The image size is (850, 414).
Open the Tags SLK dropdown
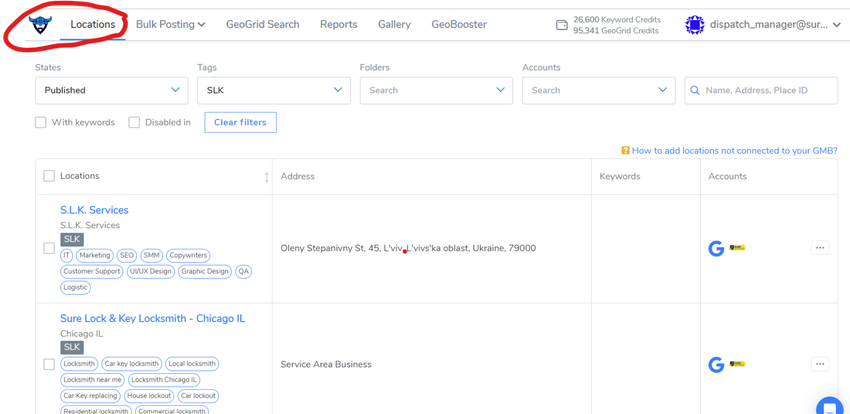[x=274, y=90]
